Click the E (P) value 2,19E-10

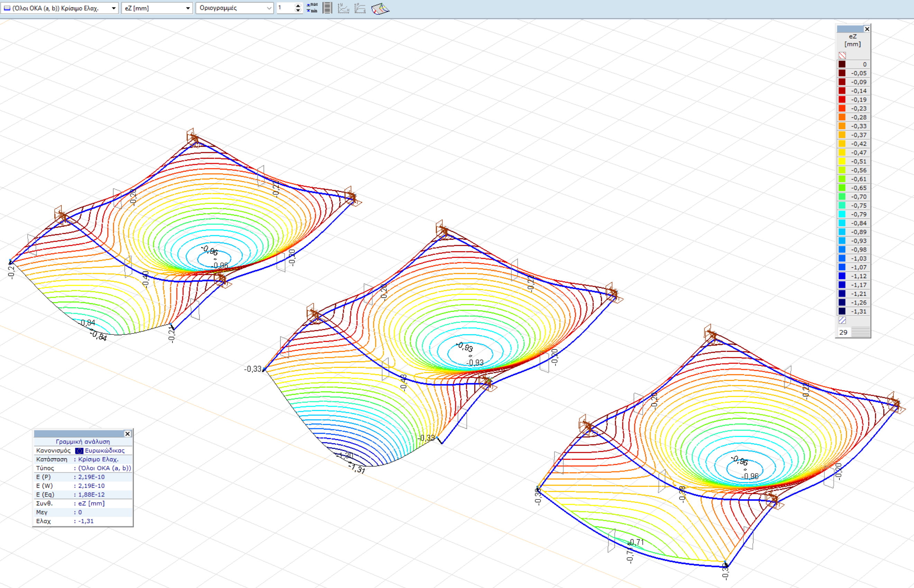pyautogui.click(x=91, y=477)
